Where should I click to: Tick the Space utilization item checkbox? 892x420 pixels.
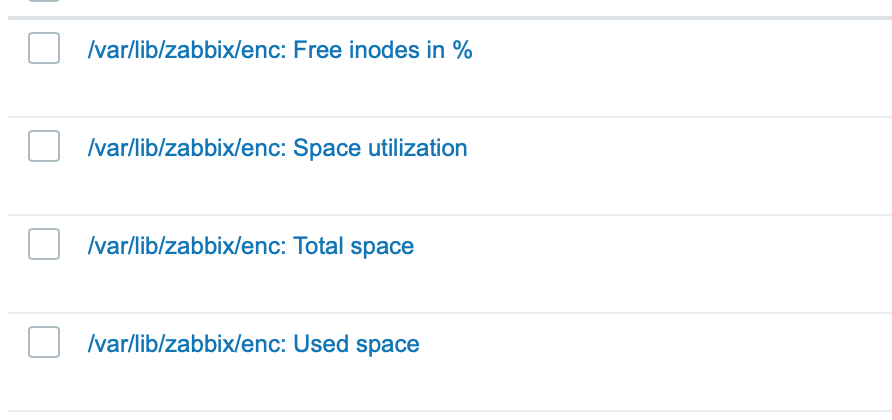point(44,147)
